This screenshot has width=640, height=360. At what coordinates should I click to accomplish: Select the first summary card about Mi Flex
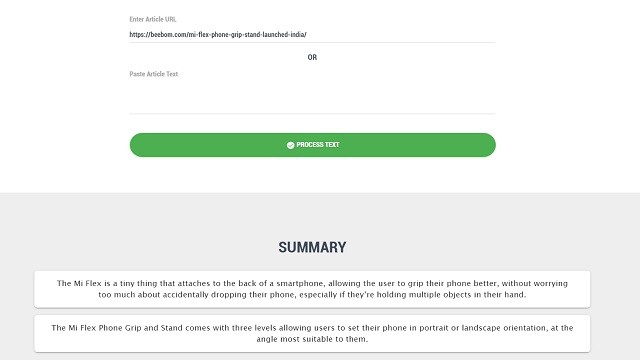(312, 289)
